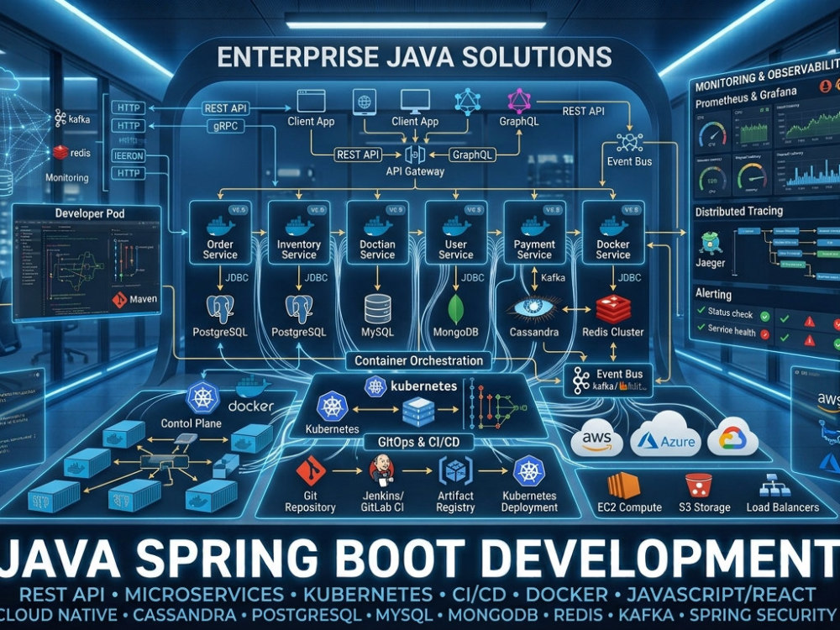Click the Alerting heading
840x630 pixels.
pos(713,294)
